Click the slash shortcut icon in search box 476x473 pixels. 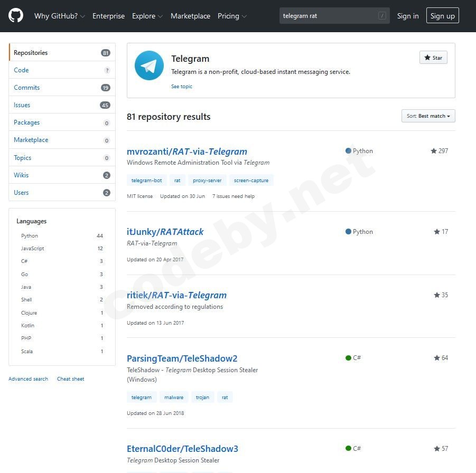tap(382, 16)
